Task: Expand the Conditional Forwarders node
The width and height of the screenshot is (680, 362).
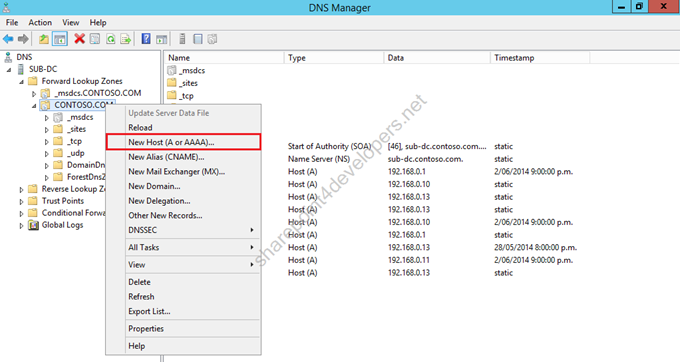Action: pos(21,213)
